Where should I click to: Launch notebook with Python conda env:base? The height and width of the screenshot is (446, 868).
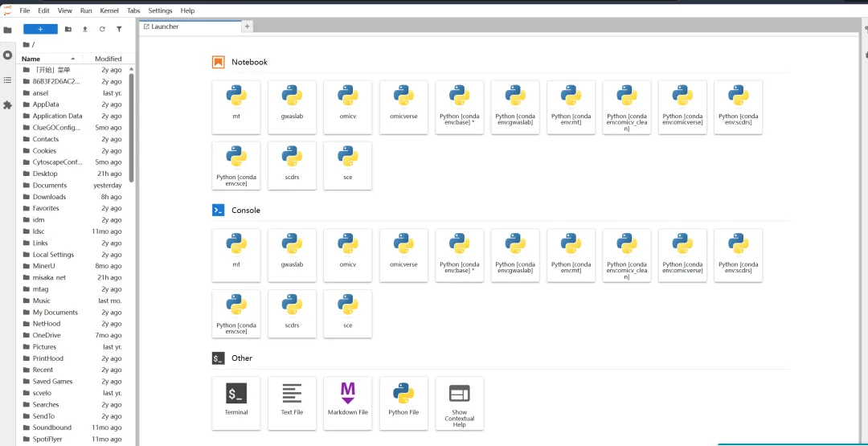(x=460, y=108)
